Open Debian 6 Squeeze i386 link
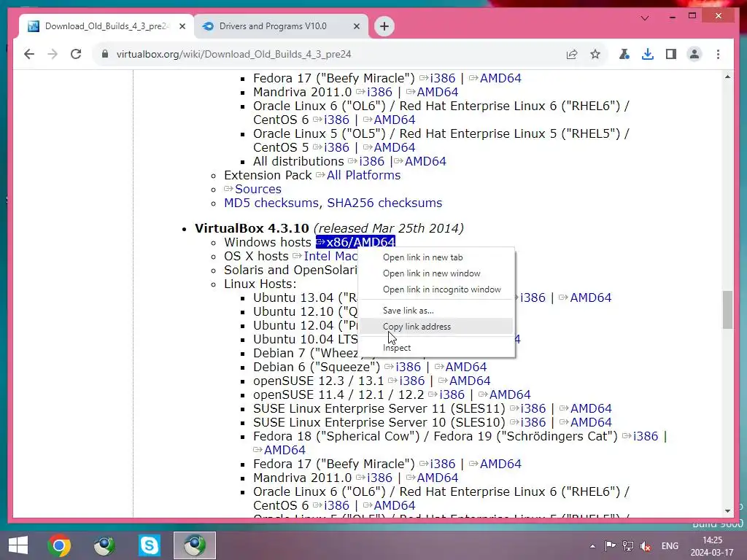The width and height of the screenshot is (747, 560). click(408, 367)
